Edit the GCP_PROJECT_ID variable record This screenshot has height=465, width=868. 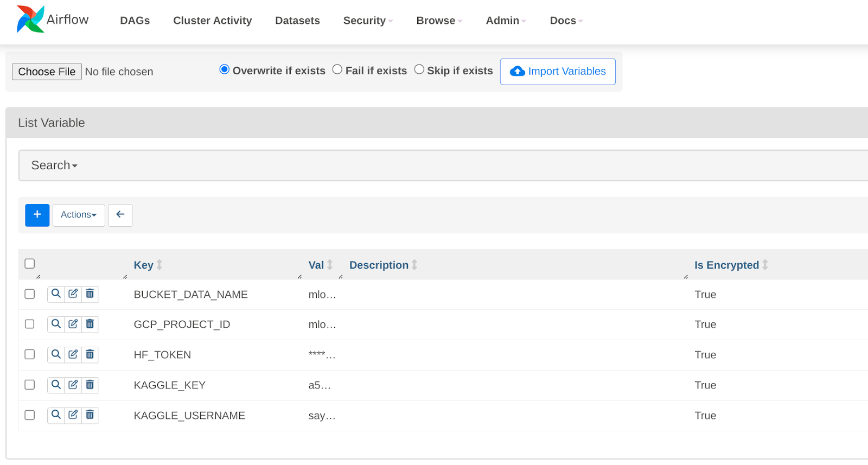(x=73, y=324)
